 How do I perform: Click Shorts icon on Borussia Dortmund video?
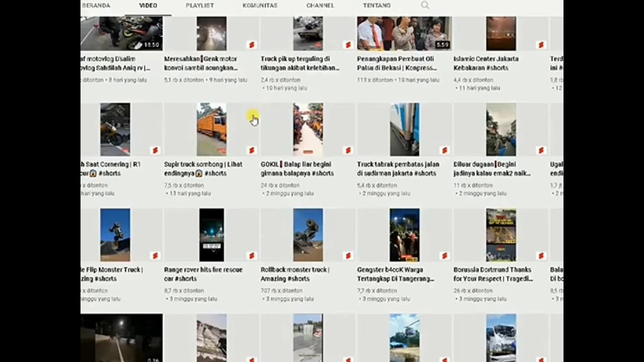click(x=541, y=256)
